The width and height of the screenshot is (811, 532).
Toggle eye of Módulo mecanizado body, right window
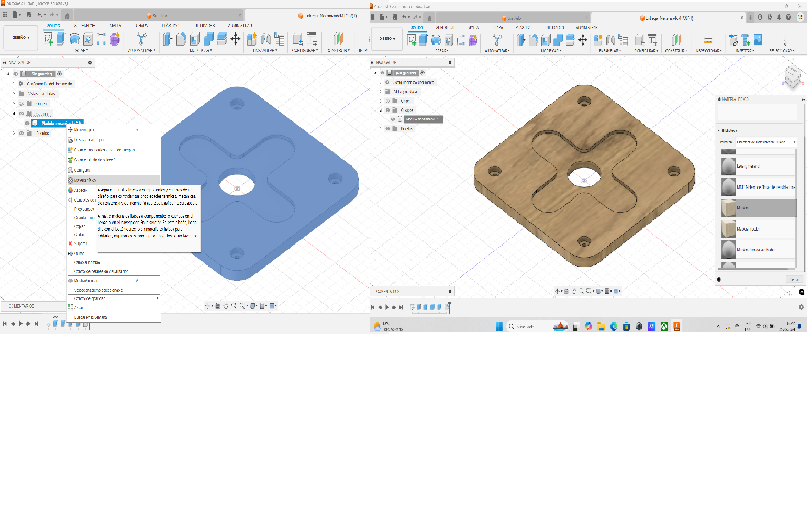click(x=393, y=119)
